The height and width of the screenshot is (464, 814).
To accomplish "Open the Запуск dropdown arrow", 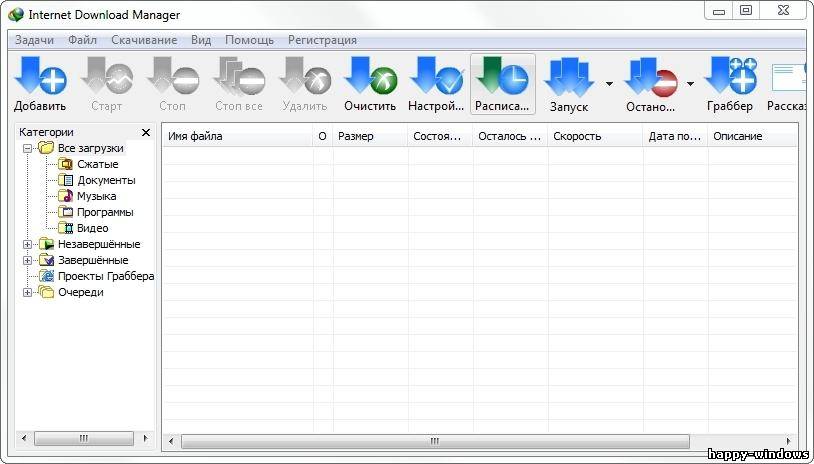I will coord(609,84).
